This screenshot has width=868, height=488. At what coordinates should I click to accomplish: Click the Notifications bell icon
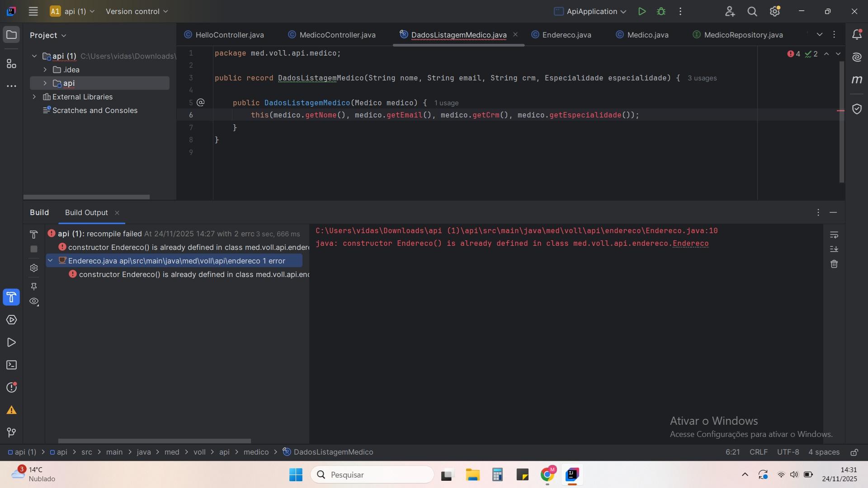pyautogui.click(x=857, y=35)
